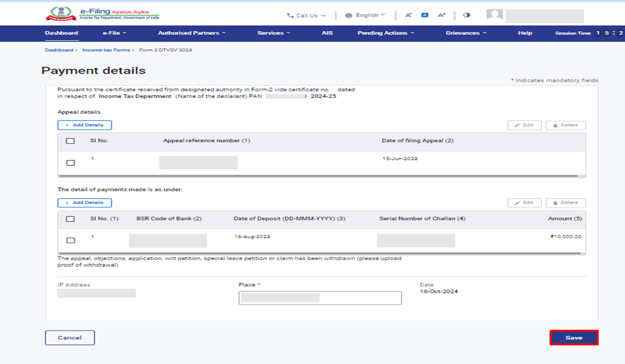
Task: Open the Services dropdown
Action: coord(273,33)
